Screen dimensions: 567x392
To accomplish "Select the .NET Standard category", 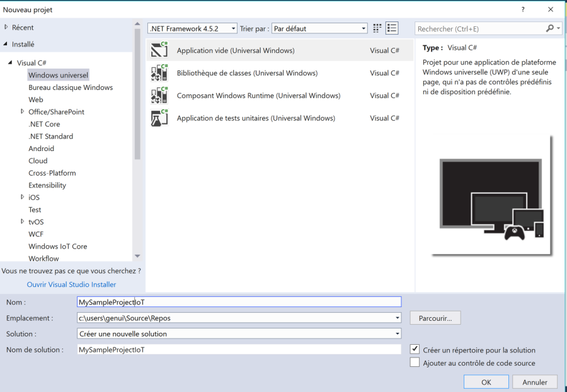I will (x=50, y=136).
